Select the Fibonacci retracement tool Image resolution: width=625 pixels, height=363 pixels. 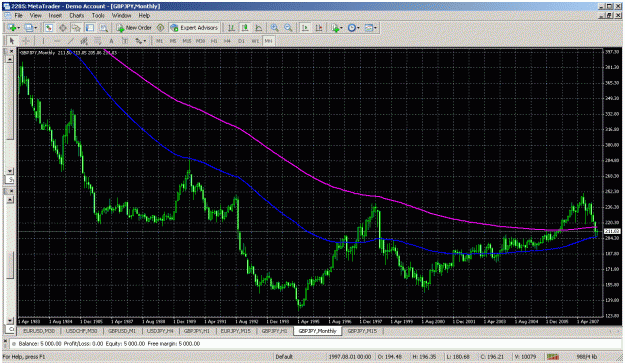pyautogui.click(x=98, y=41)
